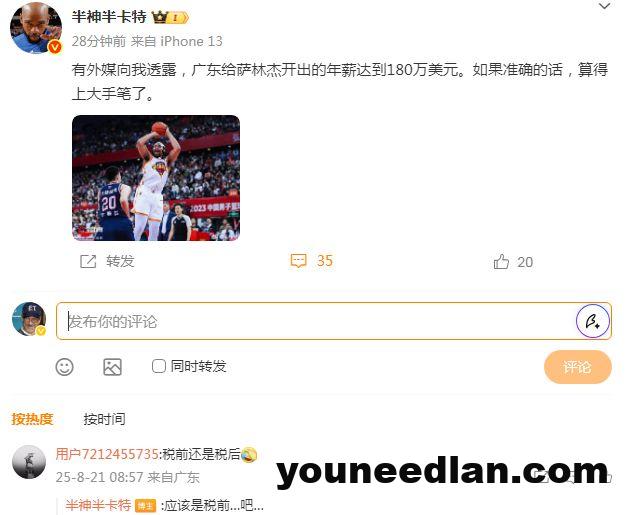This screenshot has width=632, height=515.
Task: Click the repost (转发) share icon
Action: pos(88,262)
